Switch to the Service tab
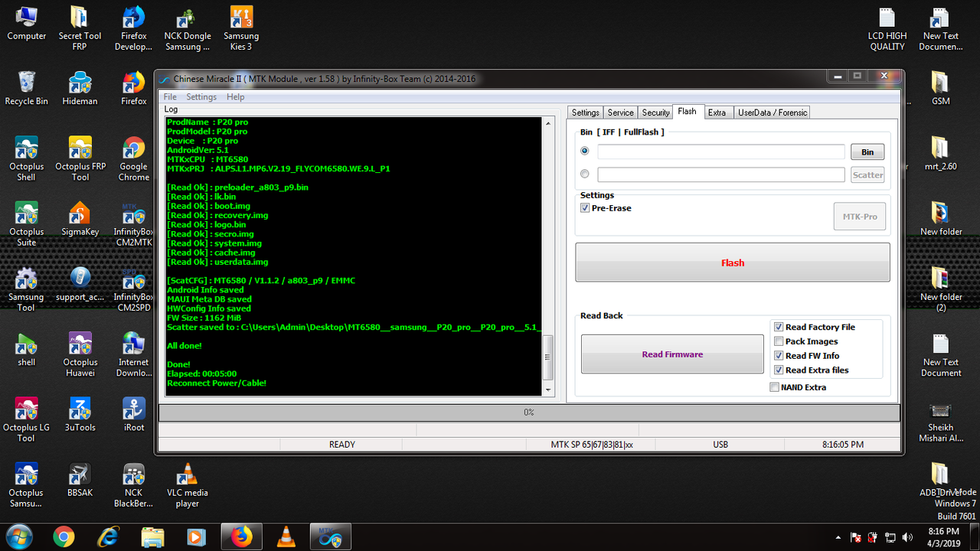Viewport: 980px width, 551px height. (621, 112)
